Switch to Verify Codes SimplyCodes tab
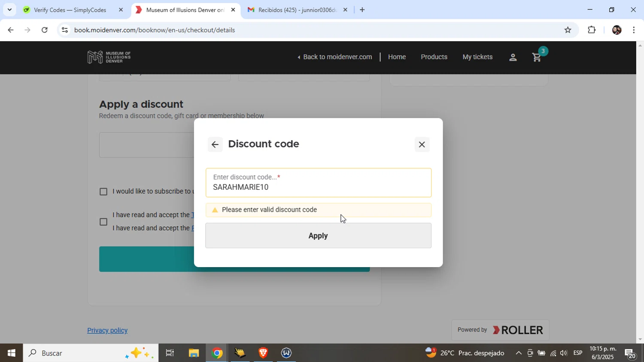The image size is (644, 362). pos(70,9)
